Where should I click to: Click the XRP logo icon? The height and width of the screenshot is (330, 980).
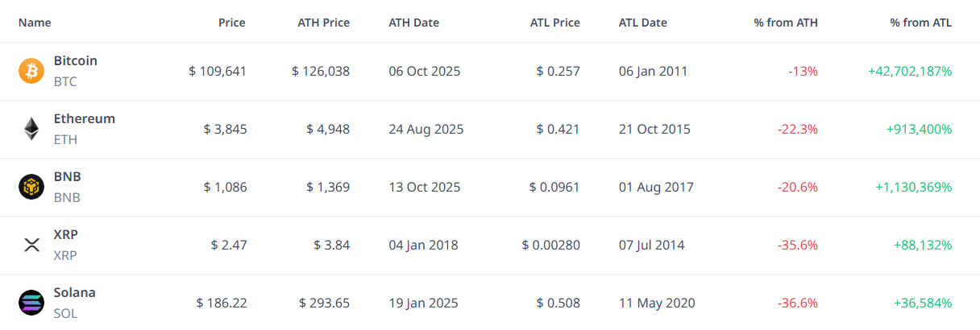pyautogui.click(x=31, y=245)
